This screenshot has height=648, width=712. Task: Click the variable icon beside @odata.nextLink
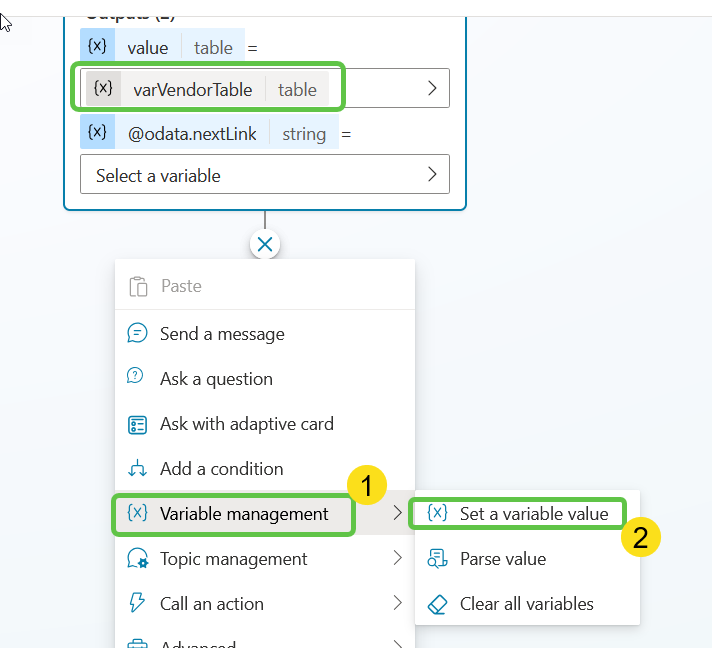pyautogui.click(x=97, y=132)
